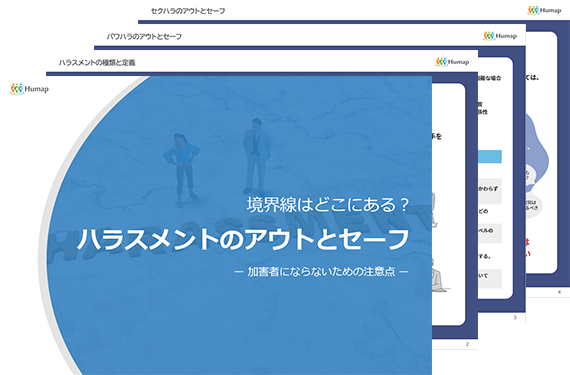Click the main title ハラスメントのアウトとセーフ
Screen dimensions: 570x375
tap(243, 239)
